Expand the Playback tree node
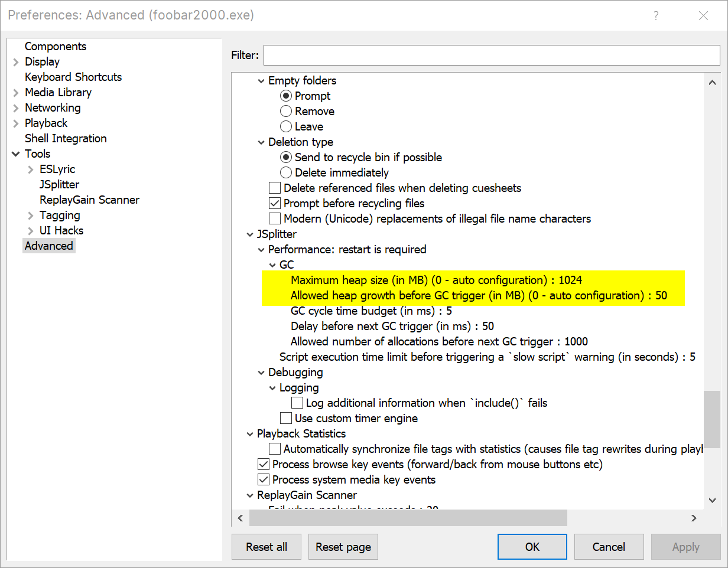This screenshot has height=568, width=728. tap(16, 123)
